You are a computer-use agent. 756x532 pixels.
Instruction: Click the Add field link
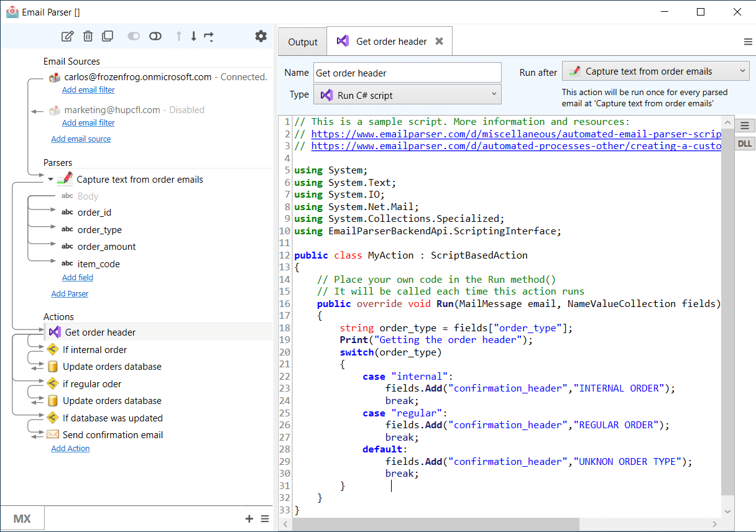click(x=78, y=278)
